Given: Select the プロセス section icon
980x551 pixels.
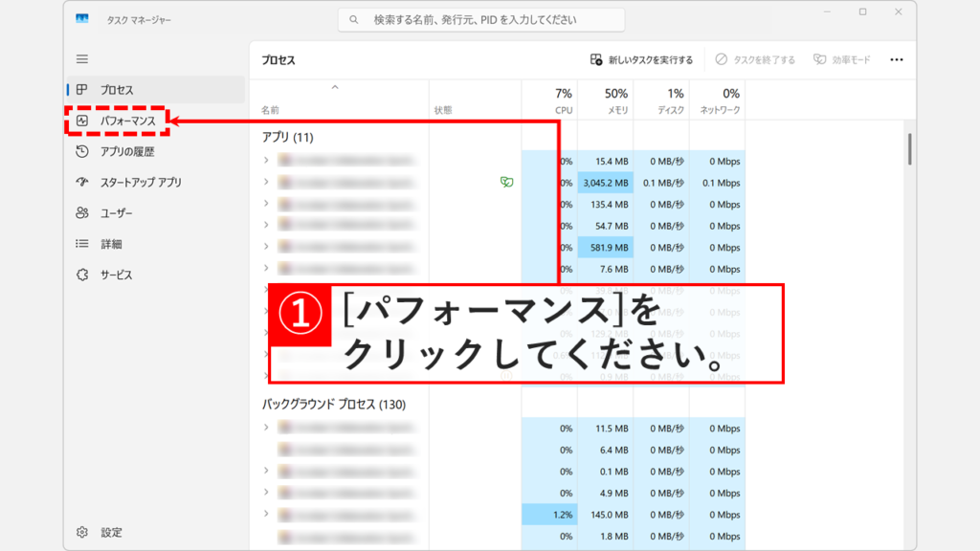Looking at the screenshot, I should [x=84, y=90].
